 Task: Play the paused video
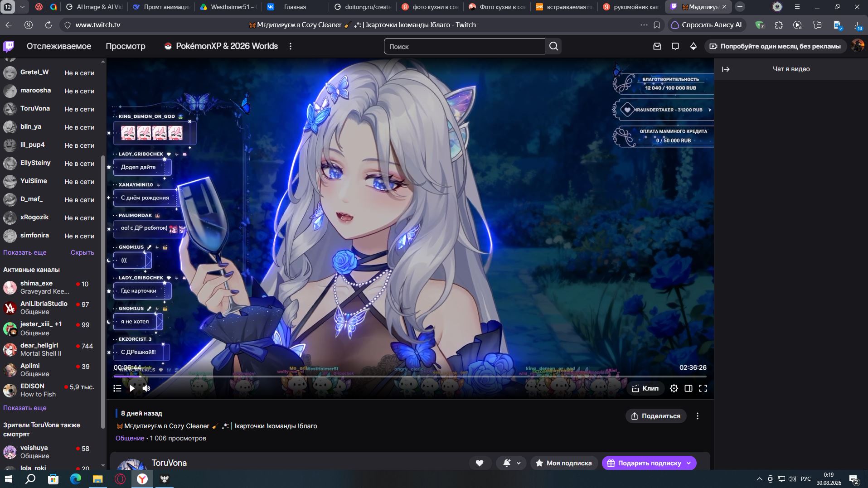(132, 388)
